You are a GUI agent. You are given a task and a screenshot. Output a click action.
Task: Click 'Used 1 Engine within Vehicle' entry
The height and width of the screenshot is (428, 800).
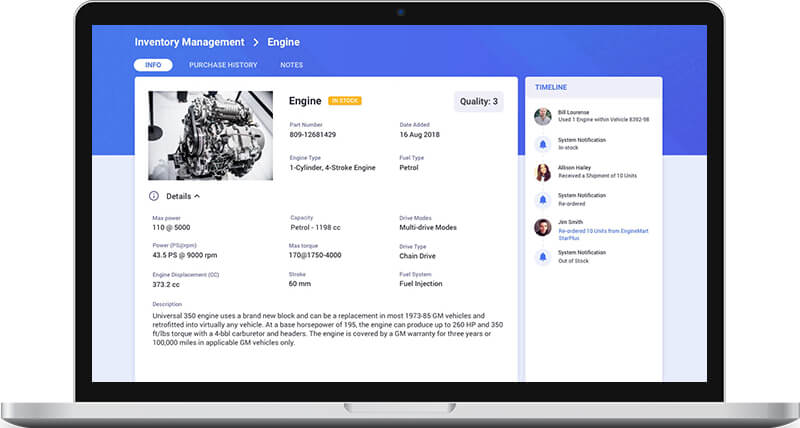pyautogui.click(x=604, y=120)
